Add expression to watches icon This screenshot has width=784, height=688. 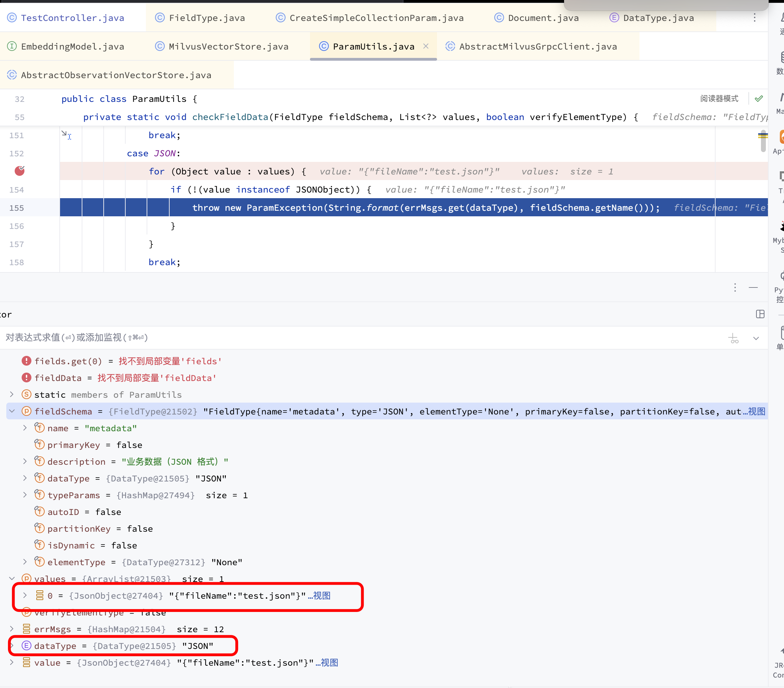point(733,338)
